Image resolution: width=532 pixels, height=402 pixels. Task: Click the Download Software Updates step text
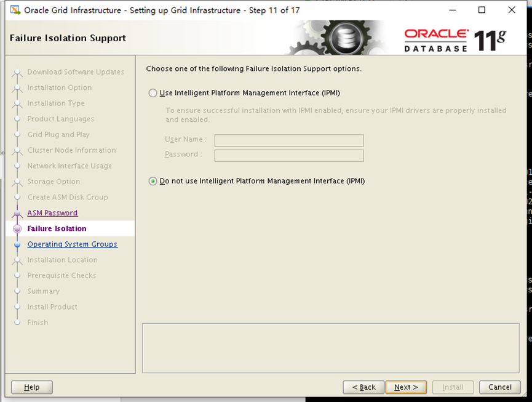point(76,72)
